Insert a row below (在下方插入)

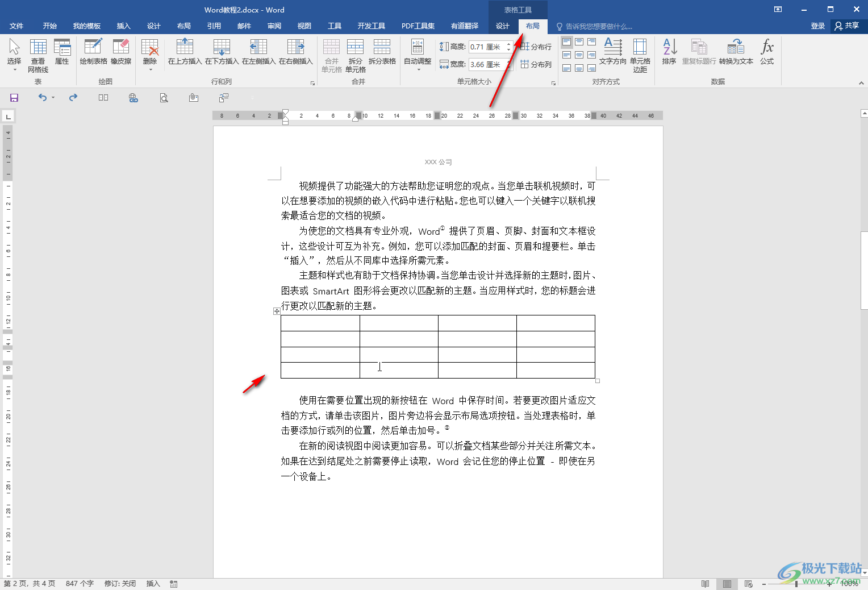pos(222,52)
